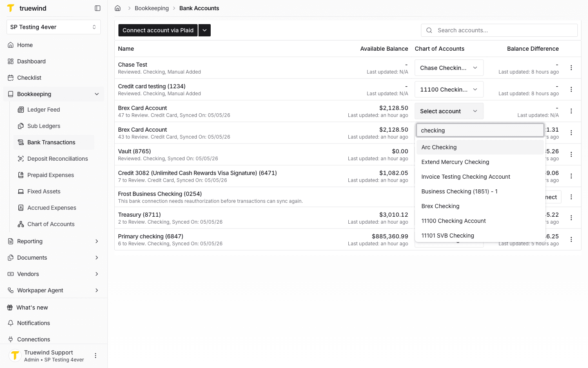Select the Brex Checking option

coord(480,206)
